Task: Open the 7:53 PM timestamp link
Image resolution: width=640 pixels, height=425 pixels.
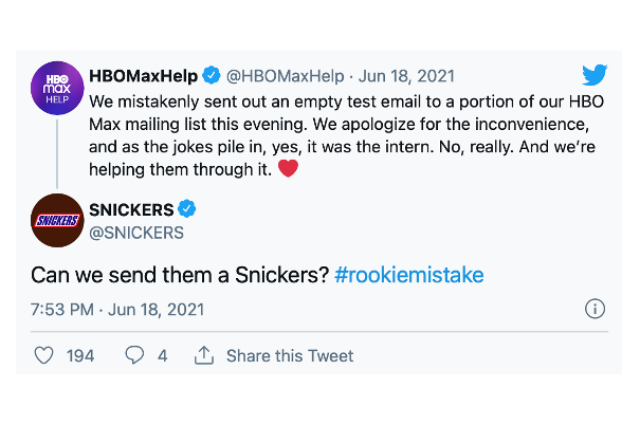Action: 62,309
